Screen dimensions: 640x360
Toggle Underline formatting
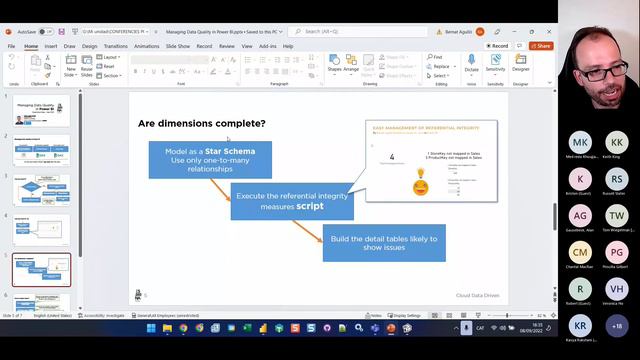[x=154, y=72]
